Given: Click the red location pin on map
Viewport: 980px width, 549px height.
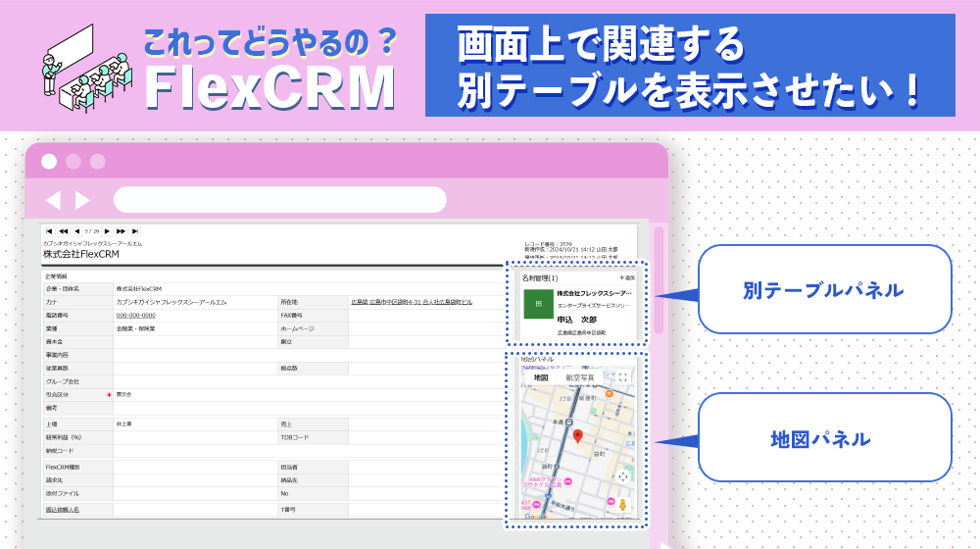Looking at the screenshot, I should (x=578, y=436).
